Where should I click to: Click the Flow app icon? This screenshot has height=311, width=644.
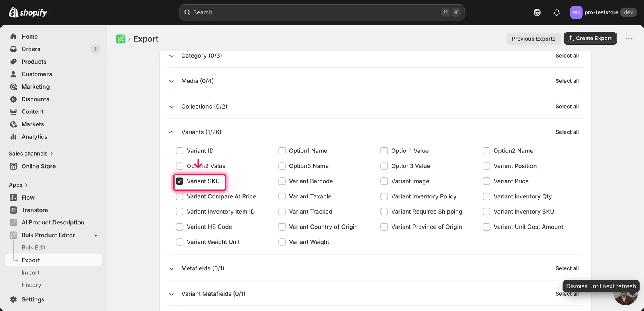[x=13, y=198]
